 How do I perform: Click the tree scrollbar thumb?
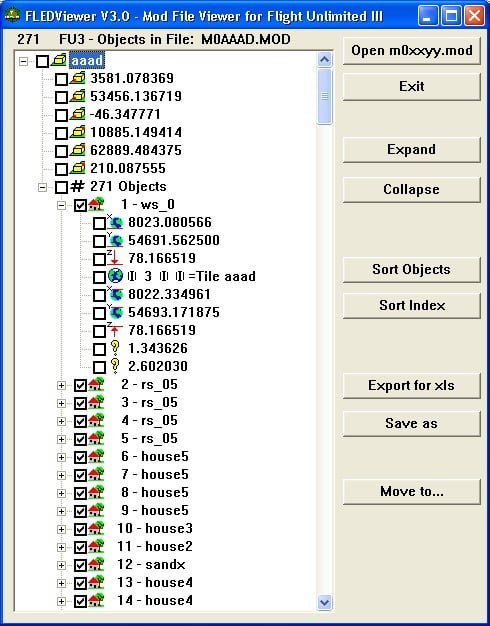(x=325, y=96)
